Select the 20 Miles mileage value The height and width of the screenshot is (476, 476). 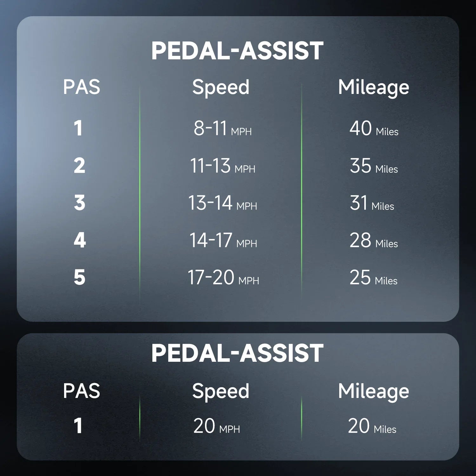372,426
